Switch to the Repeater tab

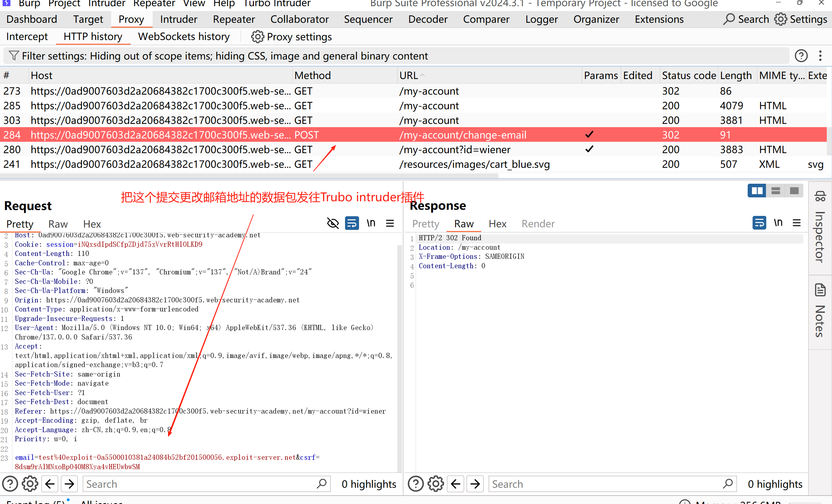click(234, 19)
